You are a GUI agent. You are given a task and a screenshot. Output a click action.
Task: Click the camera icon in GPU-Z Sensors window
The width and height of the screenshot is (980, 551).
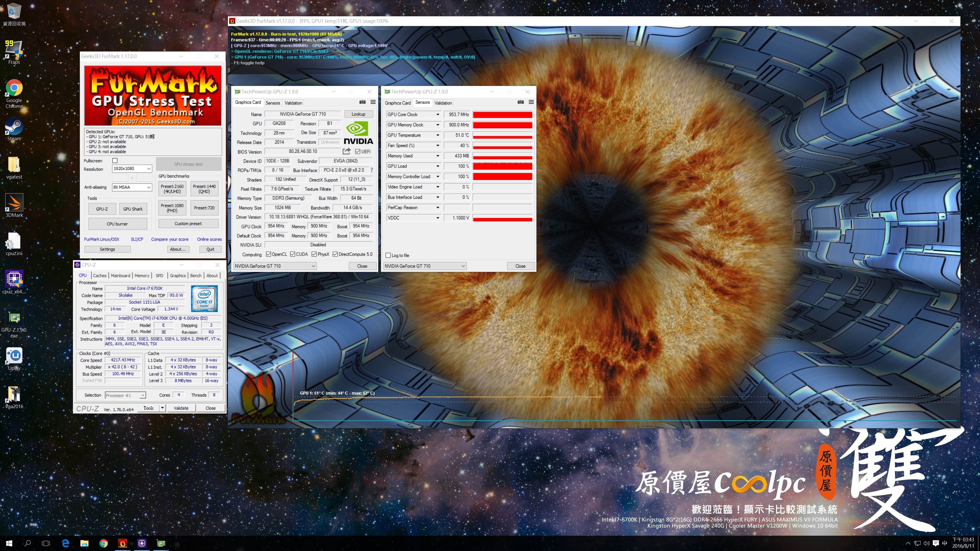click(x=521, y=102)
